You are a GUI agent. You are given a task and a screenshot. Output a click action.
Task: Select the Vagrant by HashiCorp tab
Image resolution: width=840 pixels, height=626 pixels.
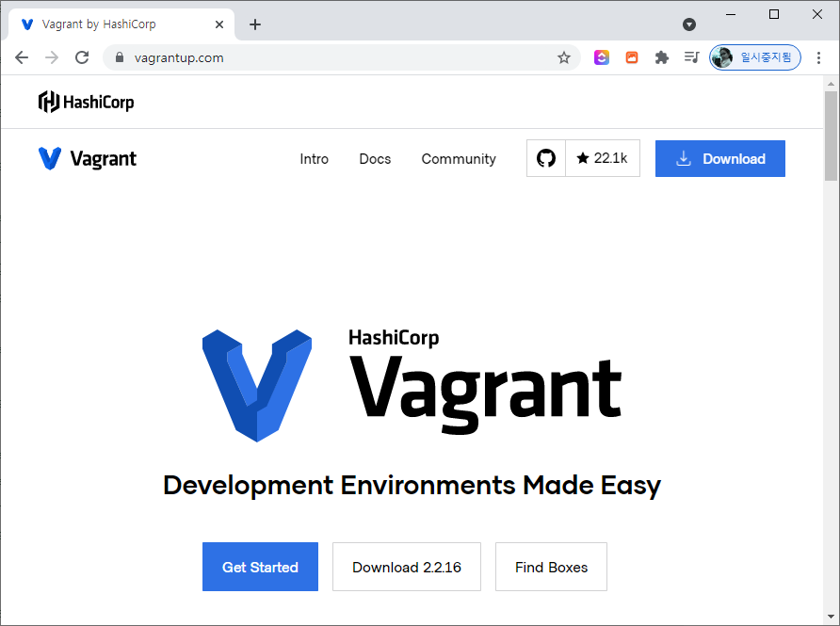point(121,24)
